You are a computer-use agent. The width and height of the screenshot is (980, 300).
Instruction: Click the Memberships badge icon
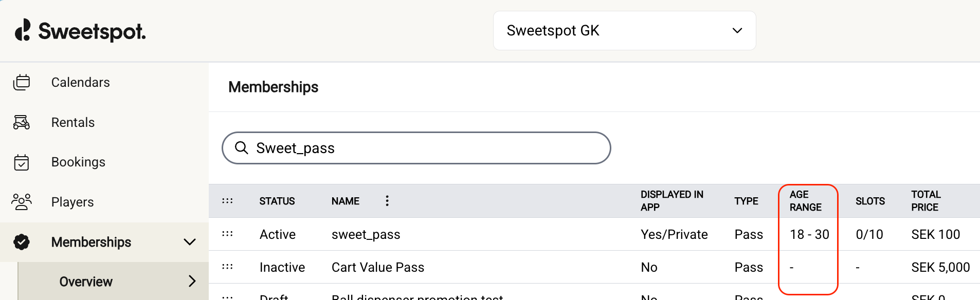coord(22,242)
